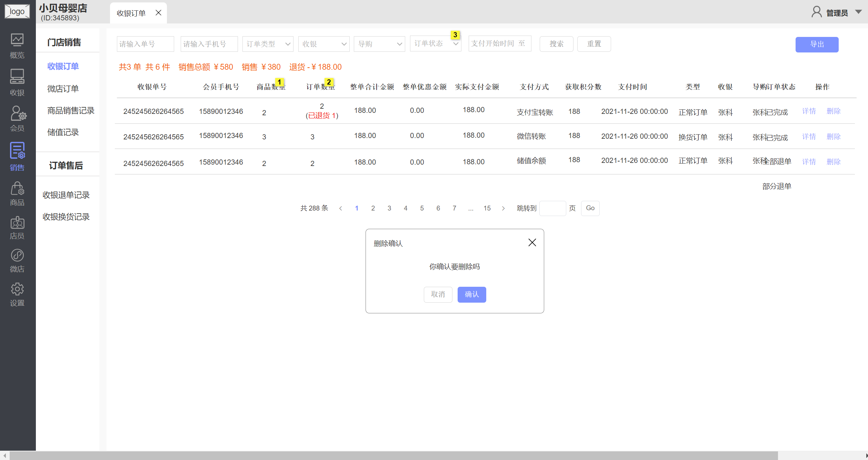The width and height of the screenshot is (868, 460).
Task: Open 详情 for the 储值余额 order
Action: click(x=809, y=162)
